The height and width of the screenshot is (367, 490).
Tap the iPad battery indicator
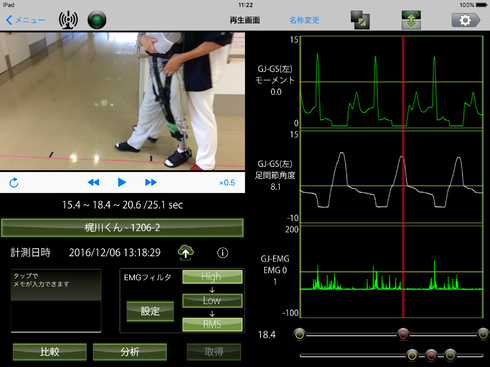coord(482,5)
